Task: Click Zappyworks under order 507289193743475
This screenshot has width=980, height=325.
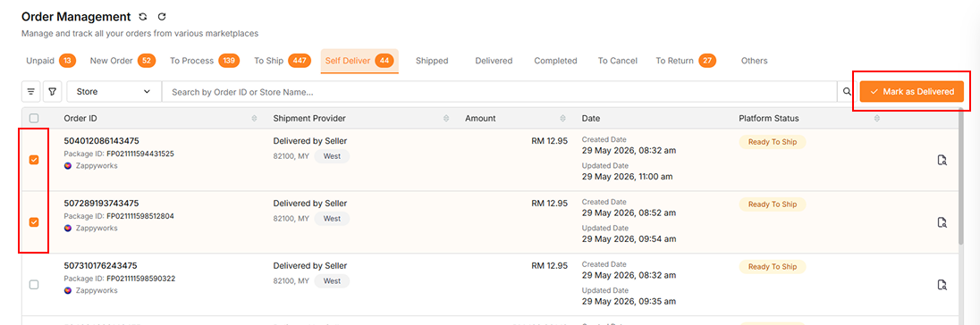Action: (x=96, y=229)
